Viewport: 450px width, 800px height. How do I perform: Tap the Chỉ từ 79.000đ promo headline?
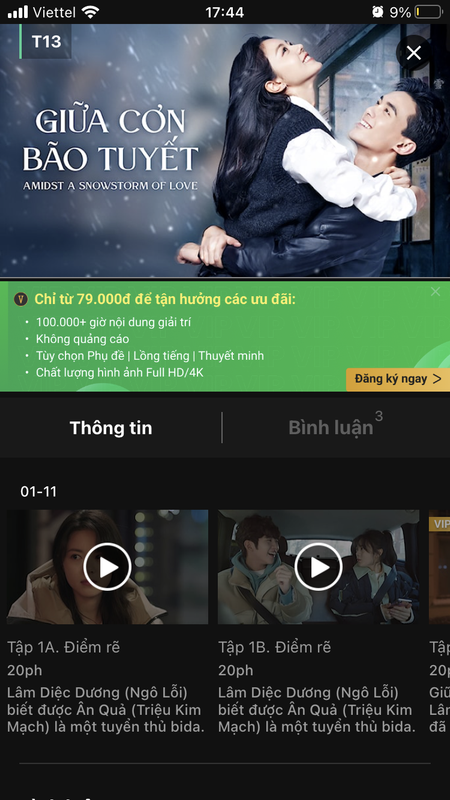tap(165, 299)
